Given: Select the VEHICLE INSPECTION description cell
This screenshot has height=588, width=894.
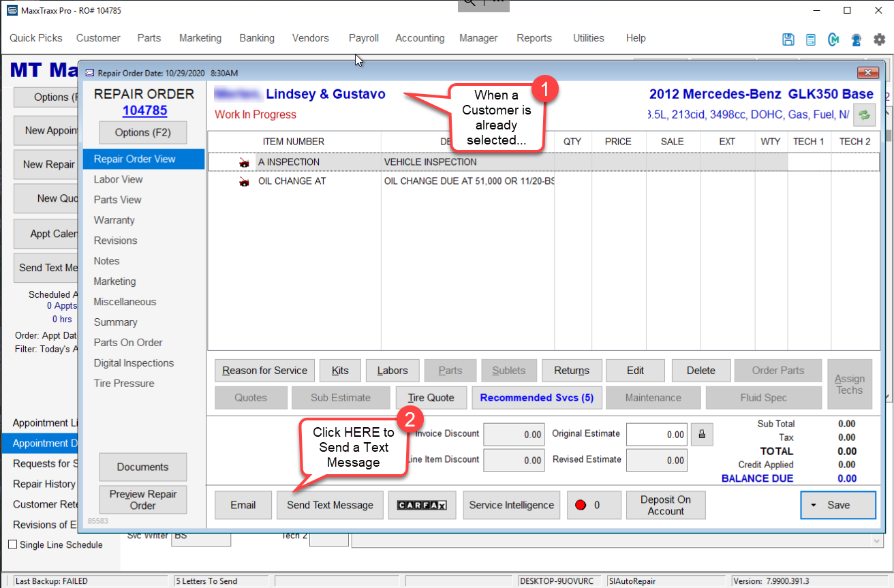Looking at the screenshot, I should click(x=467, y=162).
